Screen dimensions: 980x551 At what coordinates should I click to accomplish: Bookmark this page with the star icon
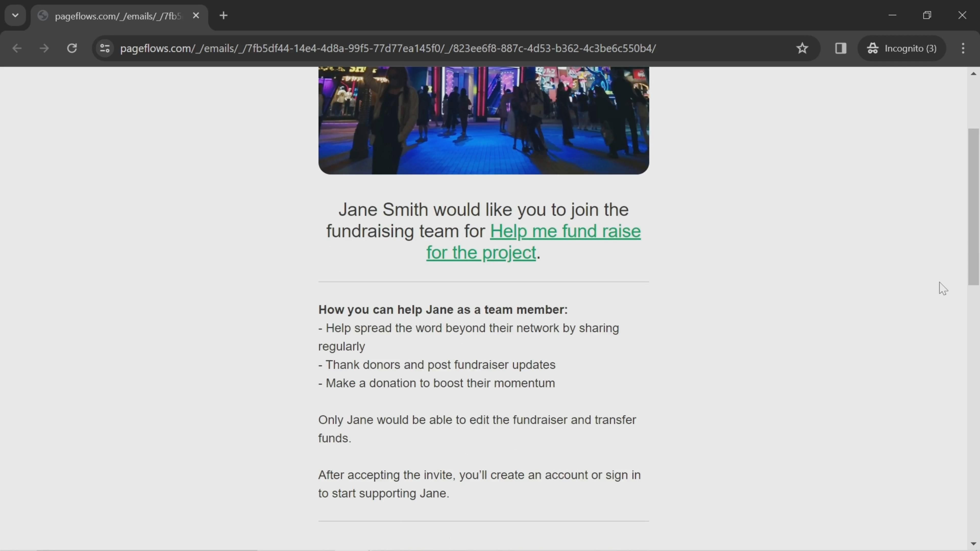(802, 48)
